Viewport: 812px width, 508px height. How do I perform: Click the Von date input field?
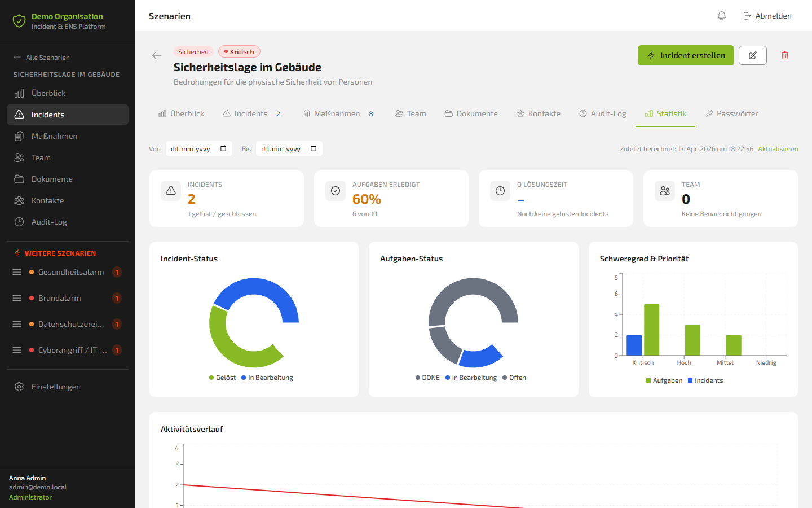tap(199, 148)
